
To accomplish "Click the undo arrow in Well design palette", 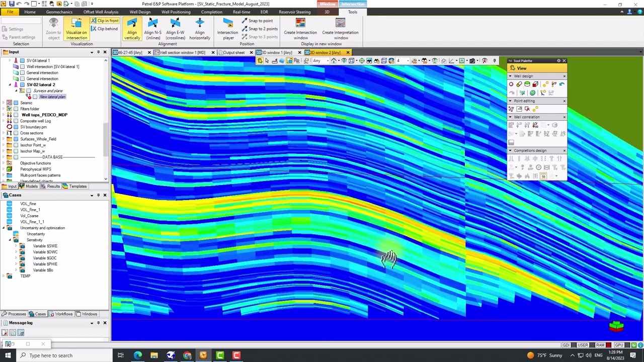I will (561, 84).
